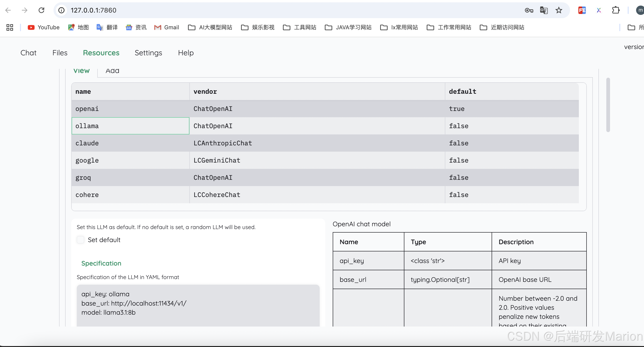Click the LCAnthropicChat vendor cell

(x=317, y=143)
